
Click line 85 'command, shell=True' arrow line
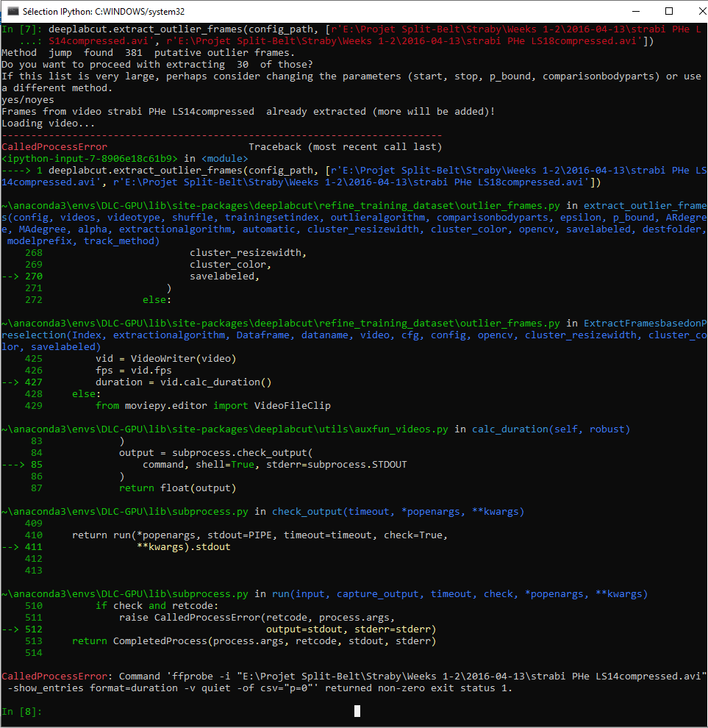tap(204, 465)
